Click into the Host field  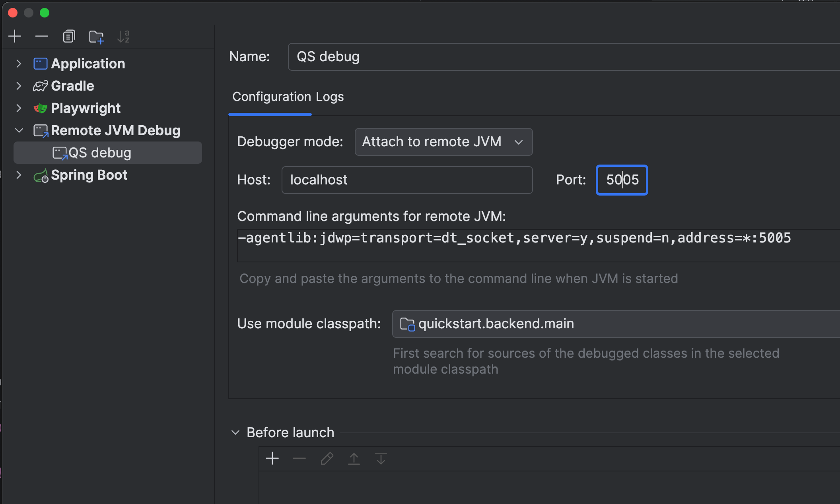click(x=406, y=180)
